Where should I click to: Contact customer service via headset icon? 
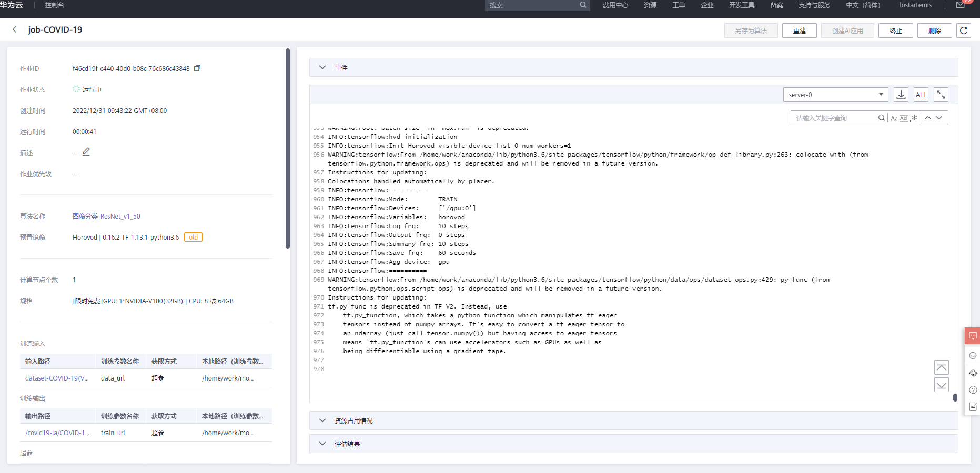point(973,373)
